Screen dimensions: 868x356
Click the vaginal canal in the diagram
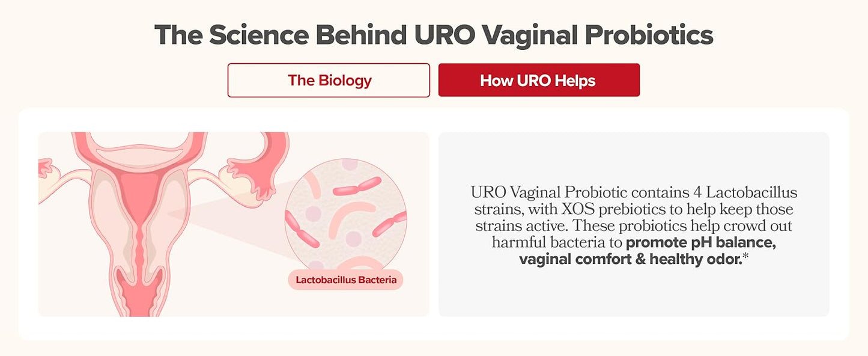point(140,265)
